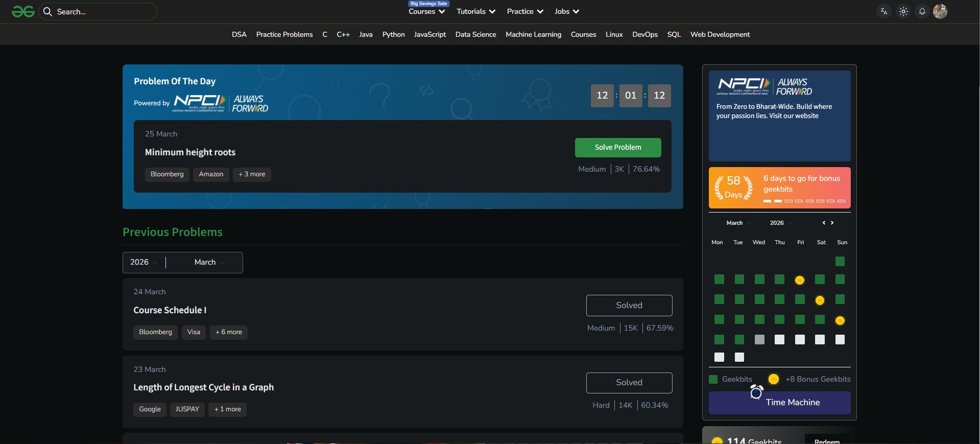980x444 pixels.
Task: Open Courses in the lower topic bar
Action: click(583, 34)
